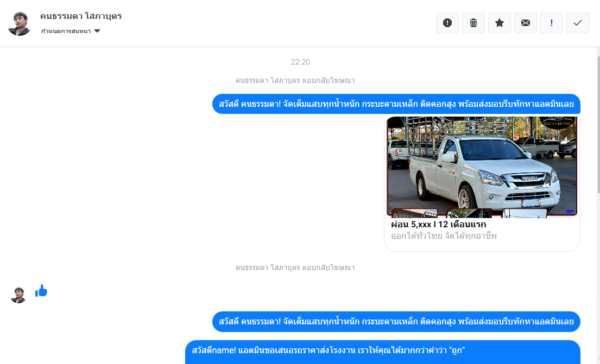Click small avatar beside the thumbs-up message

coord(18,295)
